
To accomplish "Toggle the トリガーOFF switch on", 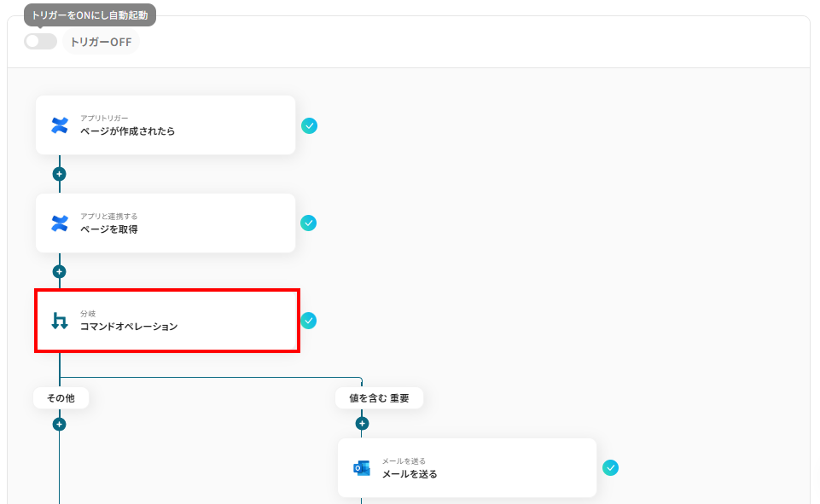I will tap(40, 41).
